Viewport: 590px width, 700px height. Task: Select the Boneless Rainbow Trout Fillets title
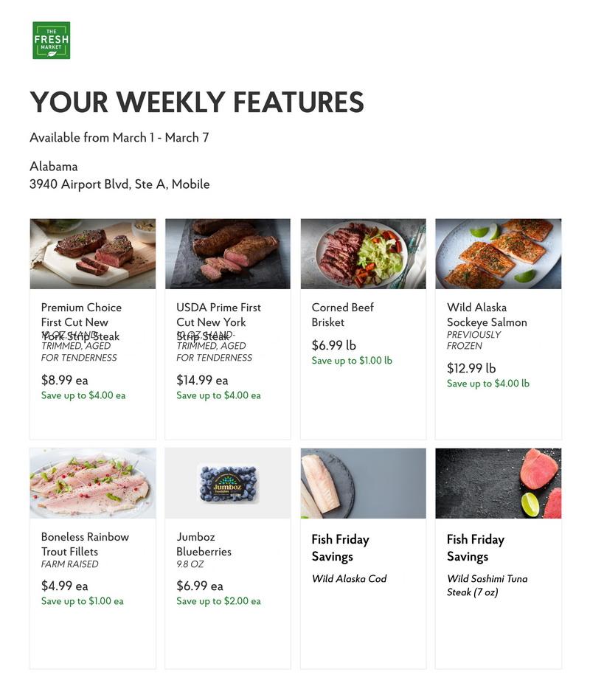click(85, 544)
